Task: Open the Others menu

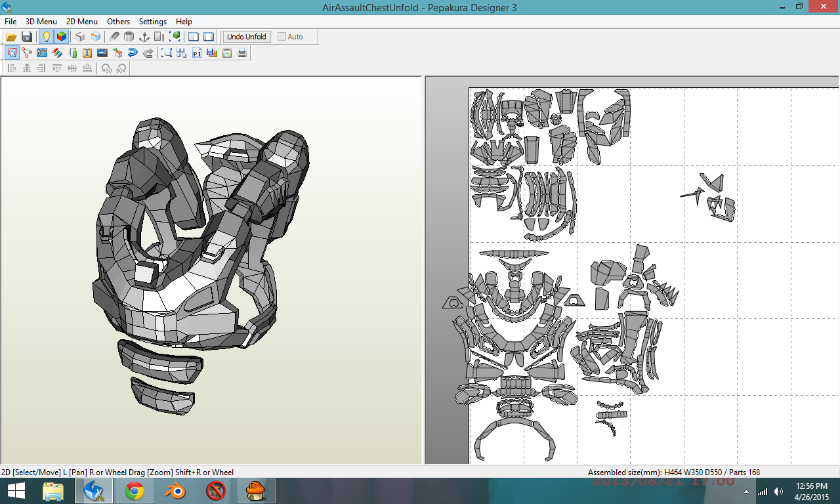Action: [119, 22]
